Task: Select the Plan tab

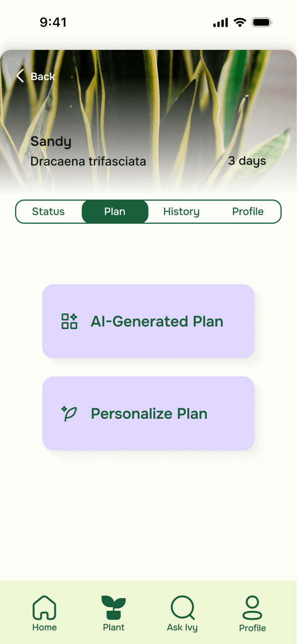Action: [x=115, y=212]
